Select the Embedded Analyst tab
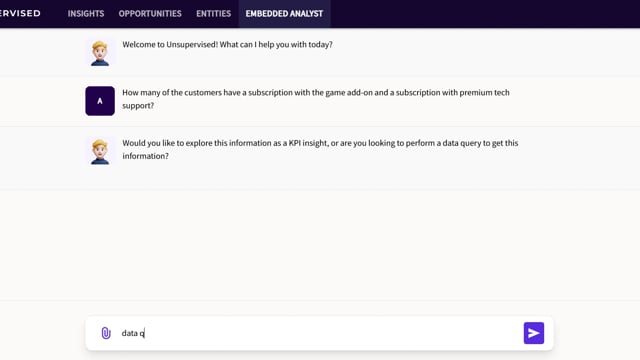Viewport: 640px width, 360px height. [x=284, y=13]
